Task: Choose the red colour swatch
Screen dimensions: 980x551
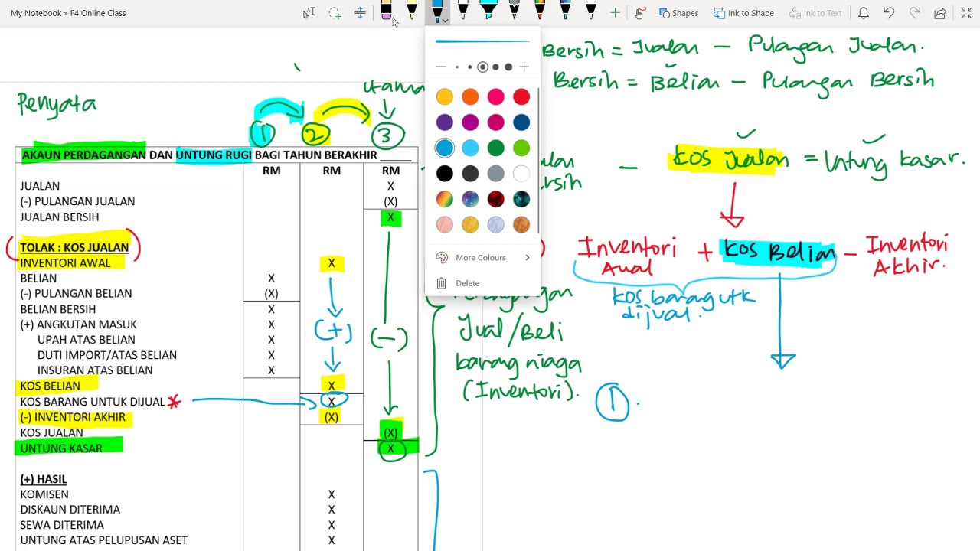Action: pyautogui.click(x=521, y=96)
